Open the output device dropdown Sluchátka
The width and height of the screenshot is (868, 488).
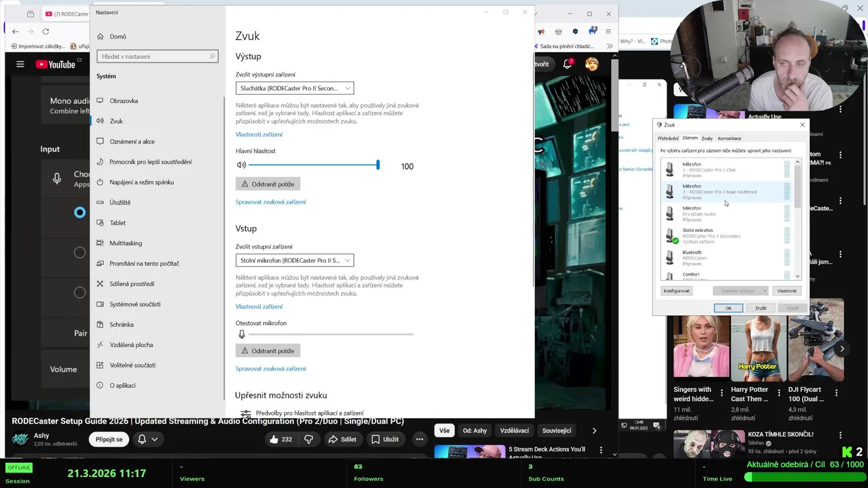pos(294,88)
